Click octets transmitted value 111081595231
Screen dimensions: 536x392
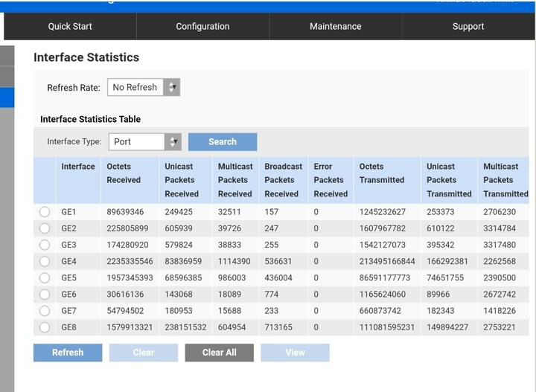(x=387, y=327)
